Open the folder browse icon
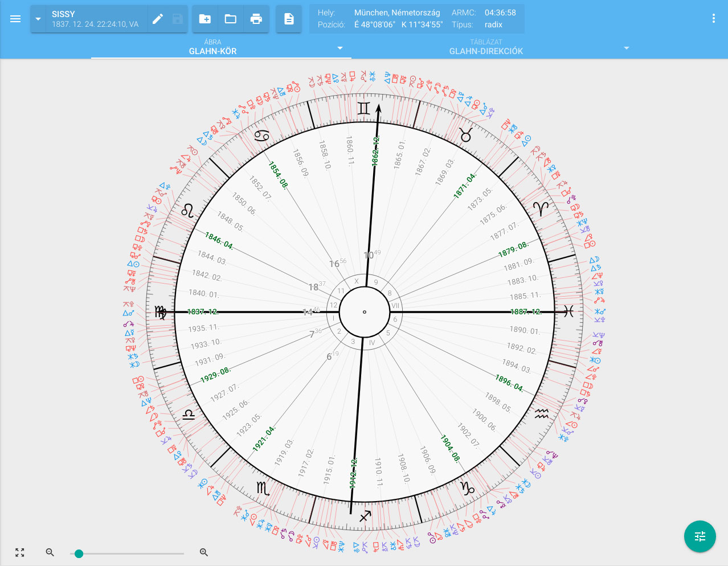Screen dimensions: 728x566 (231, 19)
